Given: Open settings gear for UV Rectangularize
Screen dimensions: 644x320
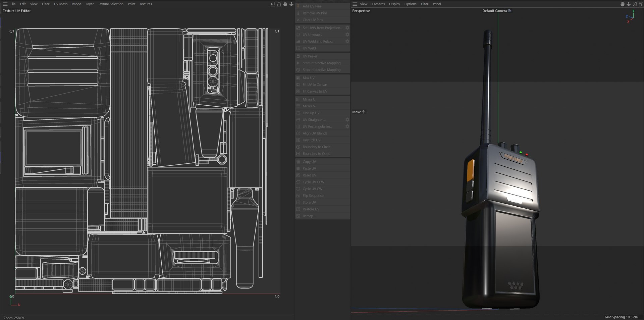Looking at the screenshot, I should [x=347, y=126].
